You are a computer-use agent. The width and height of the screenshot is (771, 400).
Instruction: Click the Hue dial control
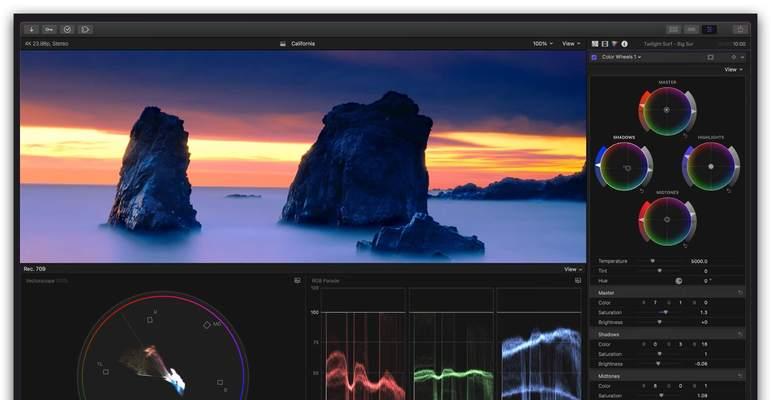(x=679, y=281)
